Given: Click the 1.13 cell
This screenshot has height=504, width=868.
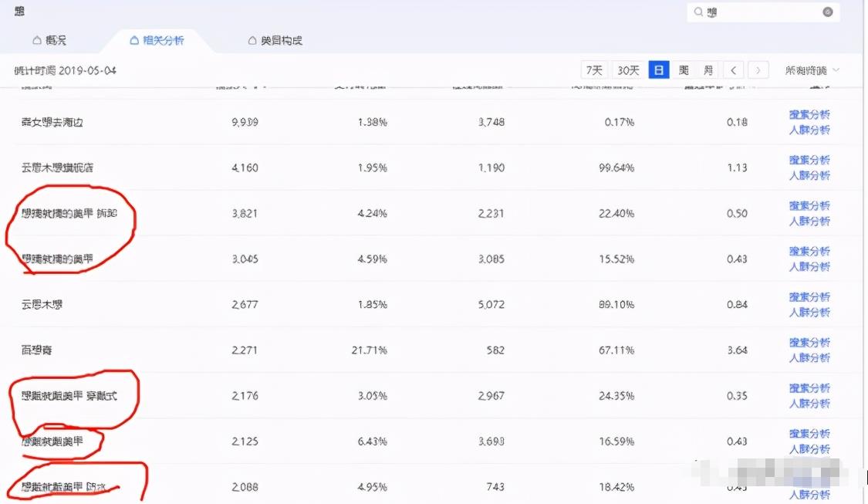Looking at the screenshot, I should [738, 167].
